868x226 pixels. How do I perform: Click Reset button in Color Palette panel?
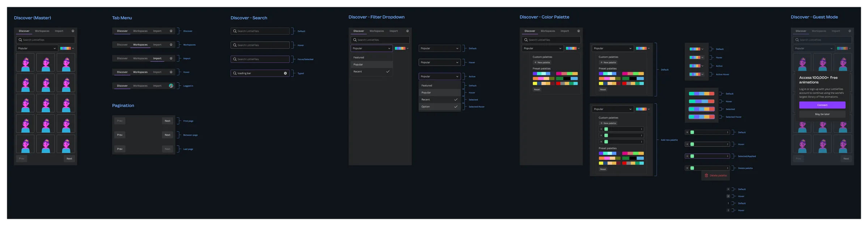tap(537, 89)
